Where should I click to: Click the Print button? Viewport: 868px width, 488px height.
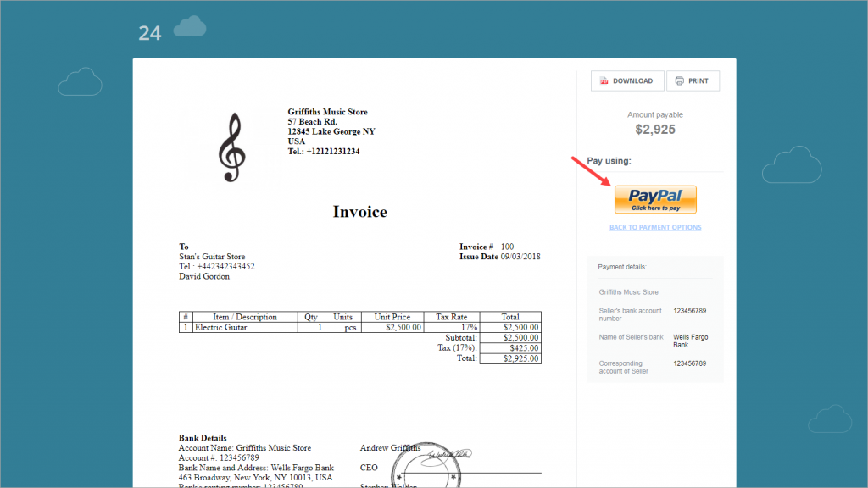pyautogui.click(x=693, y=80)
